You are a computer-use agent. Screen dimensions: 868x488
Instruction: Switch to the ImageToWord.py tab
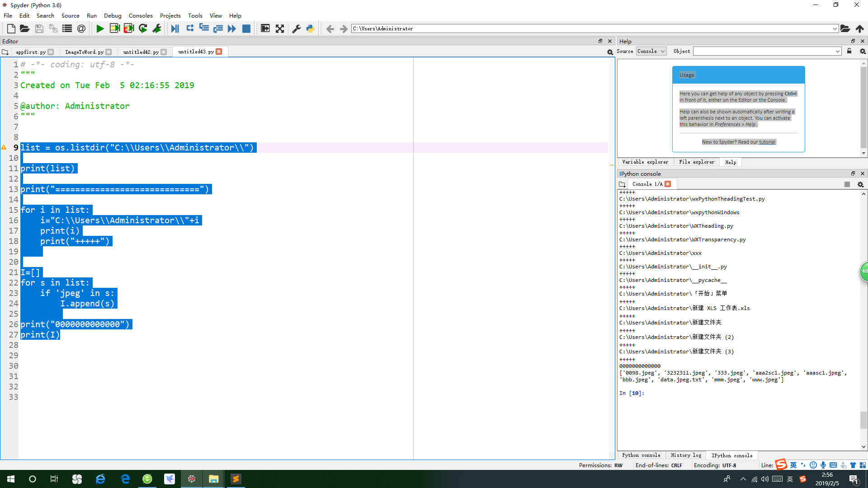point(84,52)
